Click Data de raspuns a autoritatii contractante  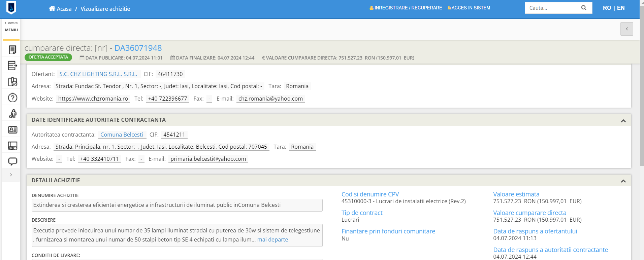(550, 250)
